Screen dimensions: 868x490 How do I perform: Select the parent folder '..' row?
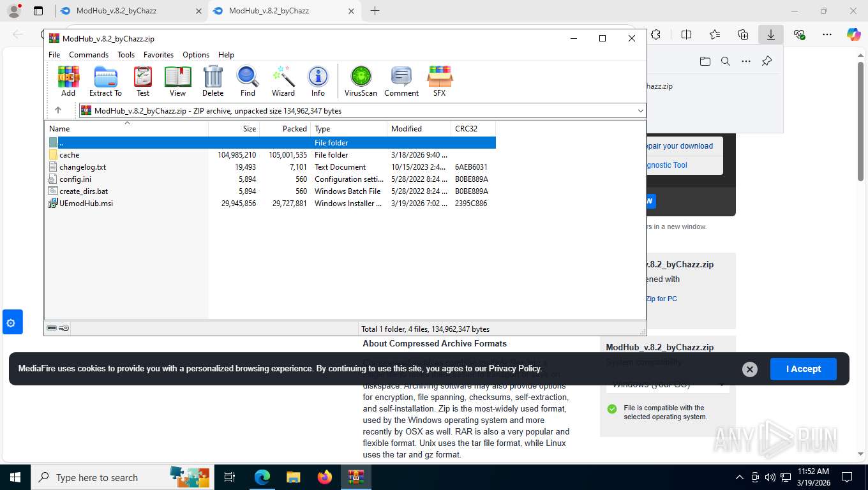[x=272, y=143]
